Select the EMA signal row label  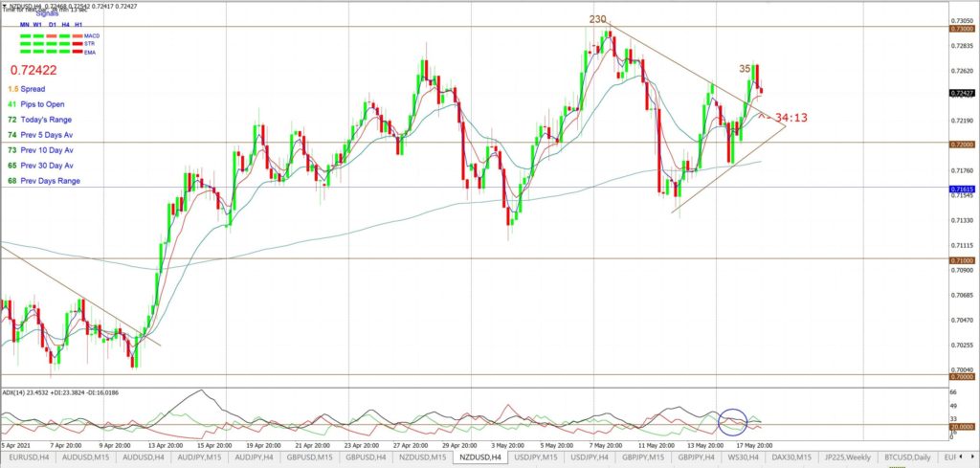click(89, 53)
